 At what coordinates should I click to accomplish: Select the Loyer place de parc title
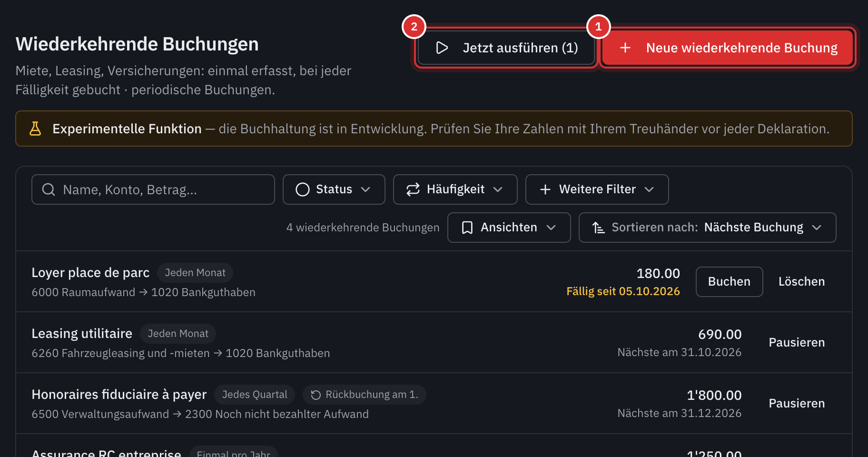90,273
